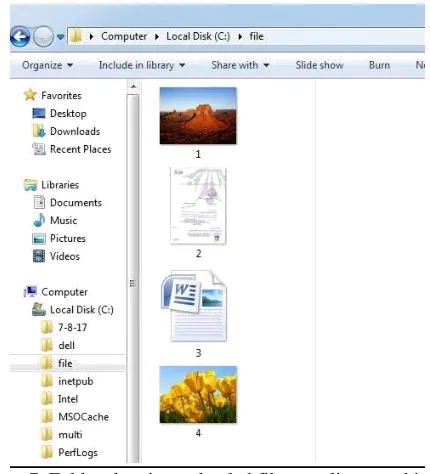Open Recent Places in Favorites
Image resolution: width=430 pixels, height=474 pixels.
tap(81, 149)
